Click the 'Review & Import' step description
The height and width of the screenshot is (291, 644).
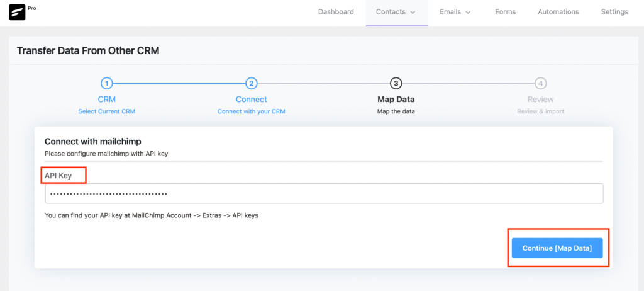(x=540, y=111)
